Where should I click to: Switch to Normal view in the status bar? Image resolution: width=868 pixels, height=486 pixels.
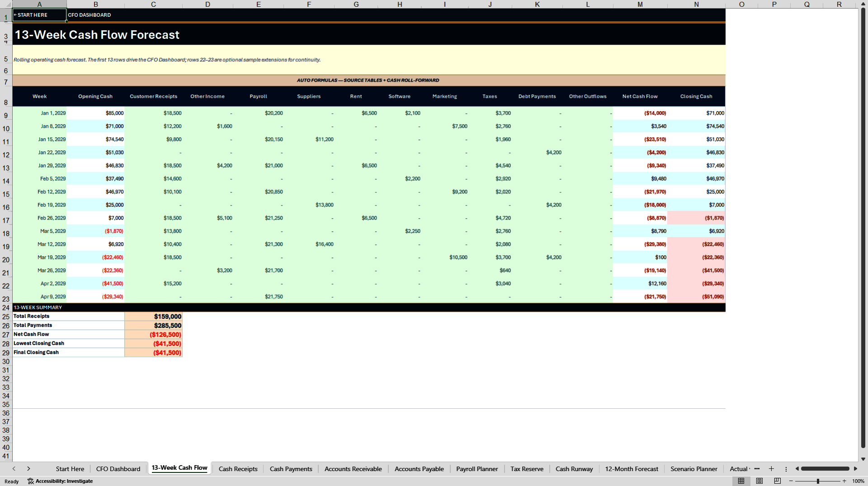(x=741, y=481)
